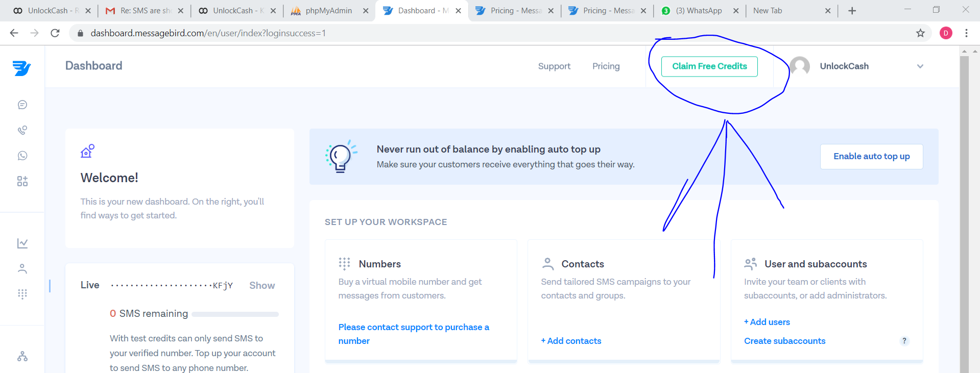Close the WhatsApp tab
The width and height of the screenshot is (980, 373).
point(736,11)
